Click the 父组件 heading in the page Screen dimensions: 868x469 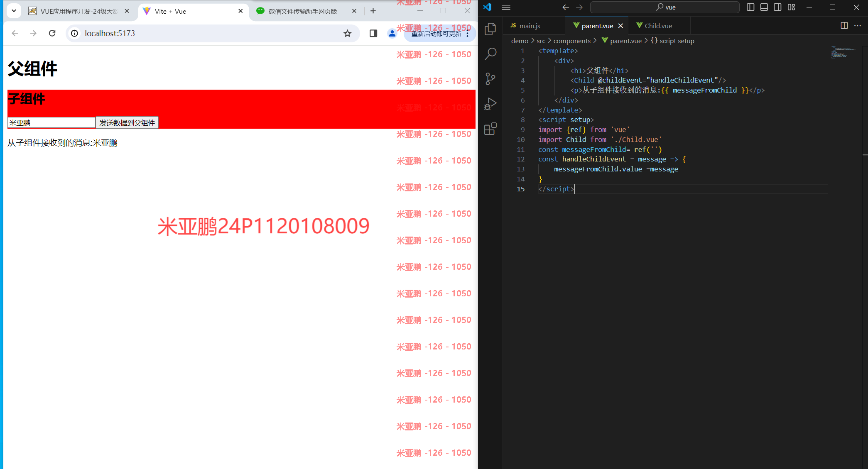coord(32,69)
